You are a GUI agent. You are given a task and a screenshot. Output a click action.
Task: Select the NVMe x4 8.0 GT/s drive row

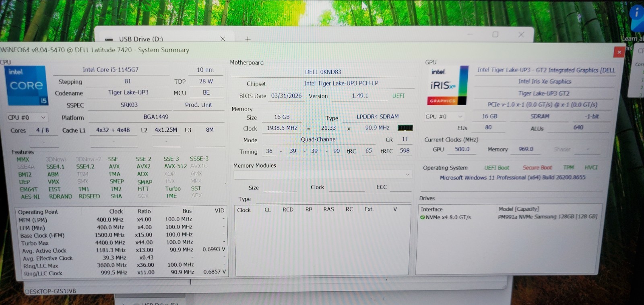pyautogui.click(x=509, y=217)
